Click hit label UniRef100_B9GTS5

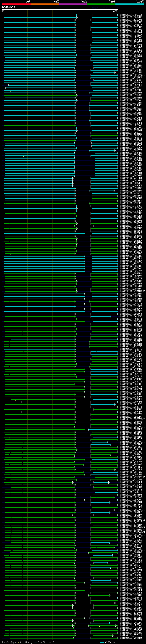[x=131, y=188]
